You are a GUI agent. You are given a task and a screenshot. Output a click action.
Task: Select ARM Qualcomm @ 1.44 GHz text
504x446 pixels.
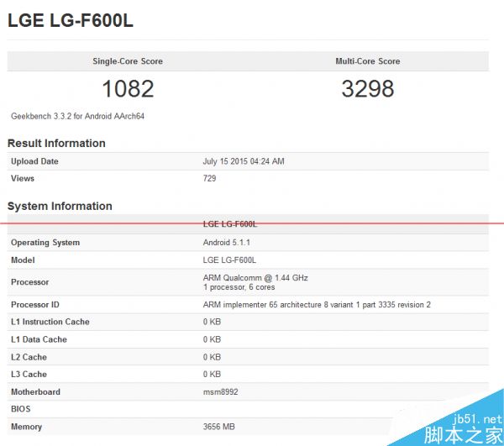tap(255, 278)
